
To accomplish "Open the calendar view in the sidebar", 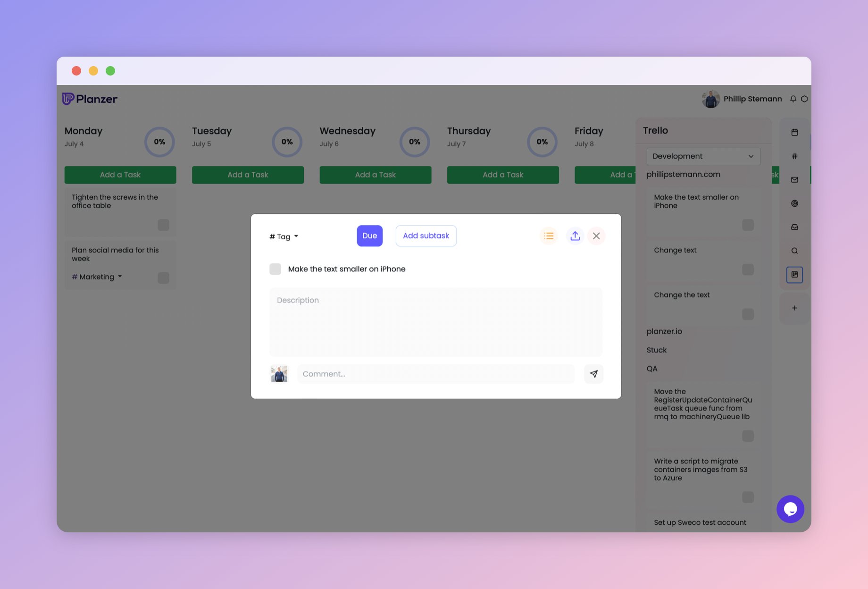I will click(795, 133).
